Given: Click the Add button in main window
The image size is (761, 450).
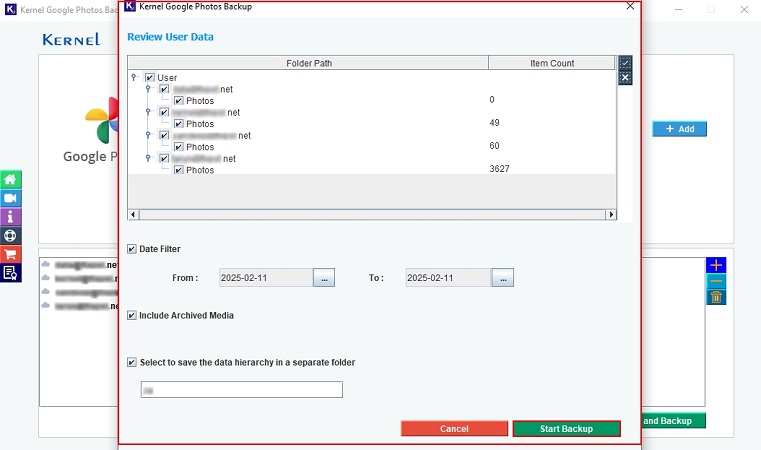Looking at the screenshot, I should pos(679,129).
